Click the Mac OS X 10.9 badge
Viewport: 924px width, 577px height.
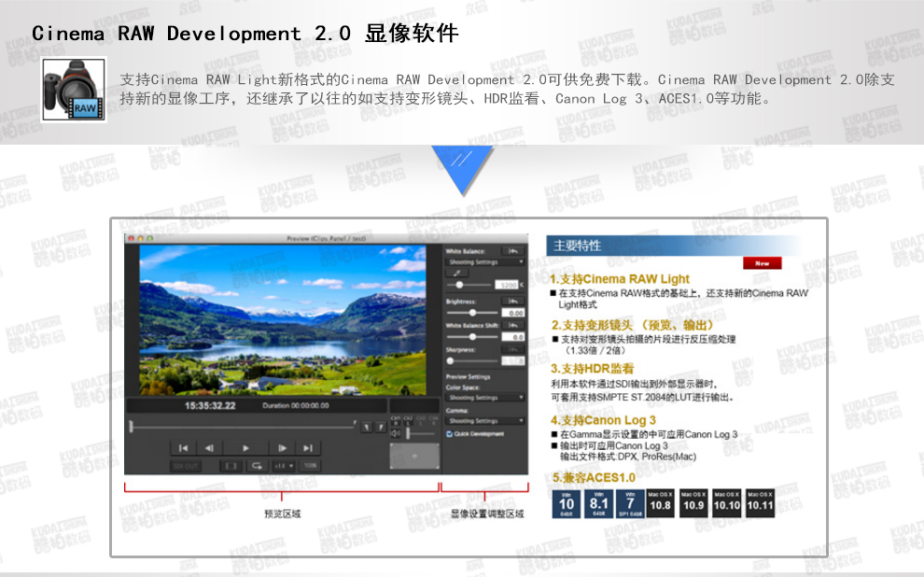point(693,504)
